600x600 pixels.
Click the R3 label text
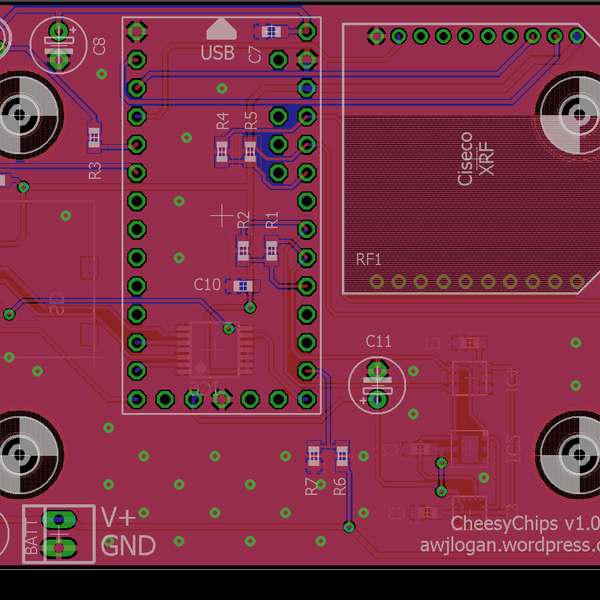(x=95, y=170)
